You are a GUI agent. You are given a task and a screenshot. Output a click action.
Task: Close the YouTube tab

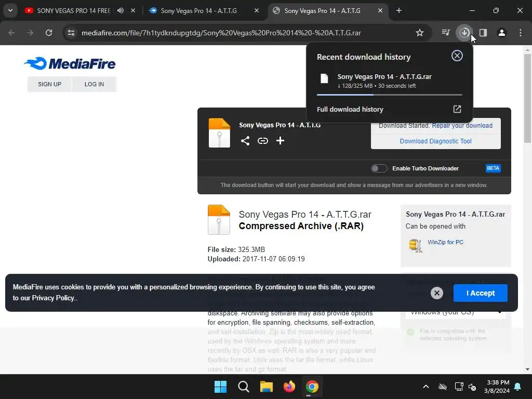[x=133, y=10]
